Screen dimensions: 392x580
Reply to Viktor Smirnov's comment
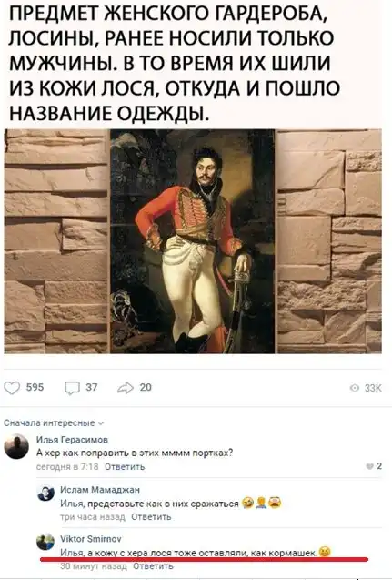(153, 566)
